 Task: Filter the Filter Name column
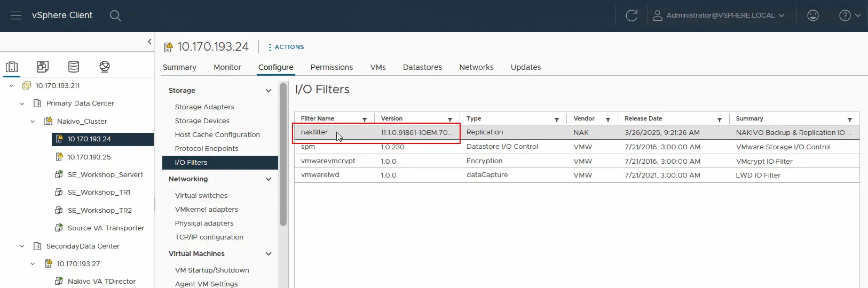pyautogui.click(x=365, y=119)
